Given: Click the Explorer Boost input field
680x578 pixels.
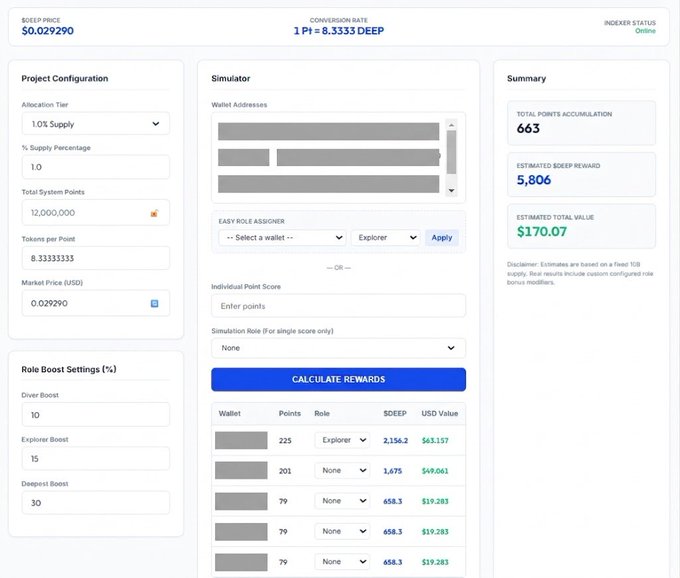Looking at the screenshot, I should [95, 459].
